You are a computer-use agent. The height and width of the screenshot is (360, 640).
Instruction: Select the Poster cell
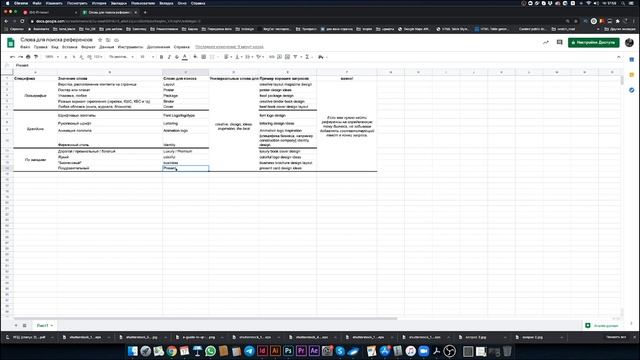tap(186, 90)
